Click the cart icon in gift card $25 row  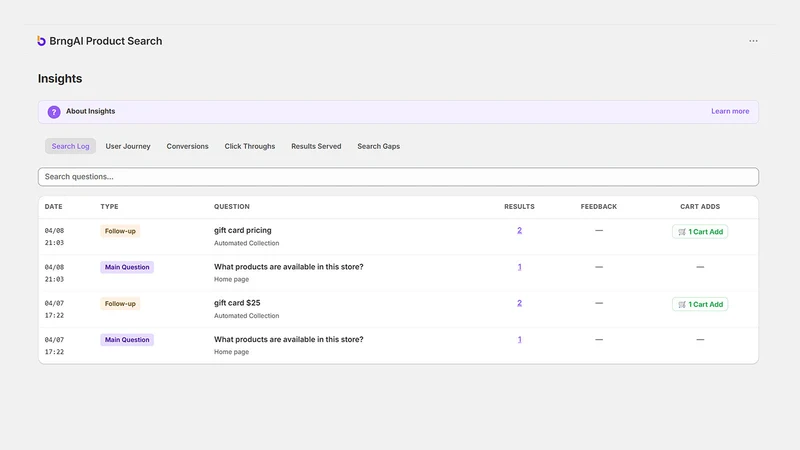[682, 304]
